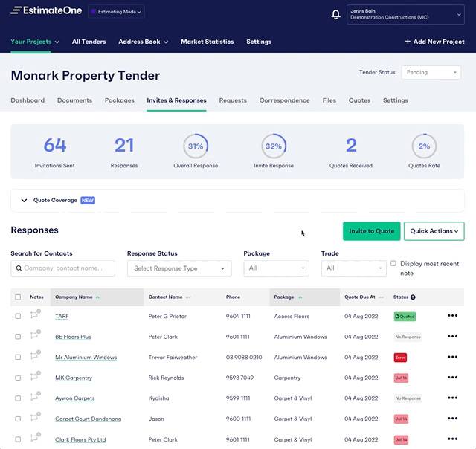Open the Market Statistics menu item
The image size is (476, 449).
coord(207,42)
